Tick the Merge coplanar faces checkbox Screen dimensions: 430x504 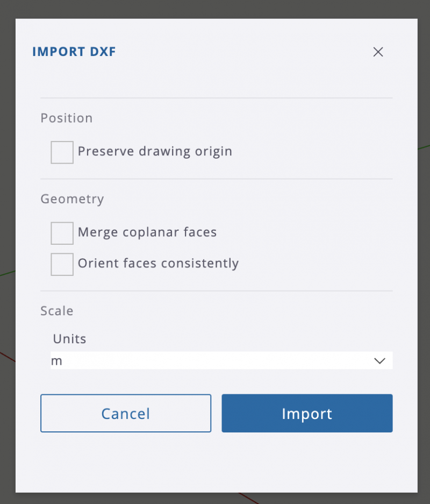[x=62, y=233]
